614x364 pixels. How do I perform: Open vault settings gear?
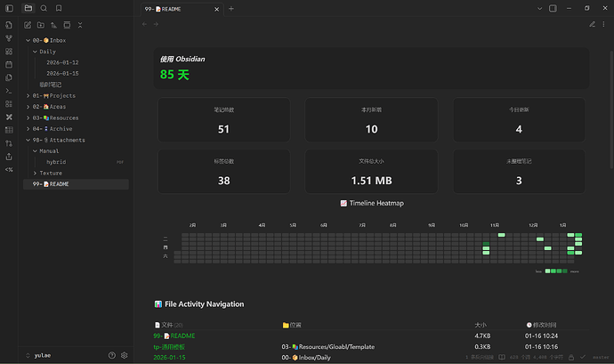click(125, 355)
